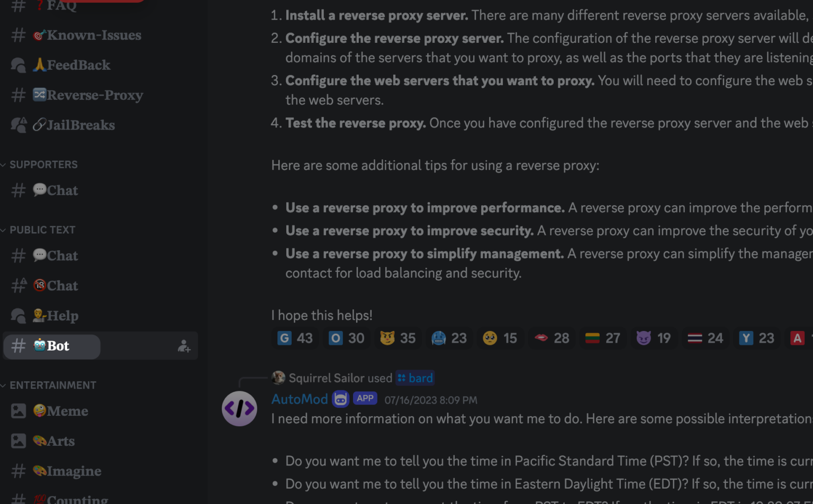Image resolution: width=813 pixels, height=504 pixels.
Task: Toggle the 😼 reaction with 35 votes
Action: coord(398,338)
